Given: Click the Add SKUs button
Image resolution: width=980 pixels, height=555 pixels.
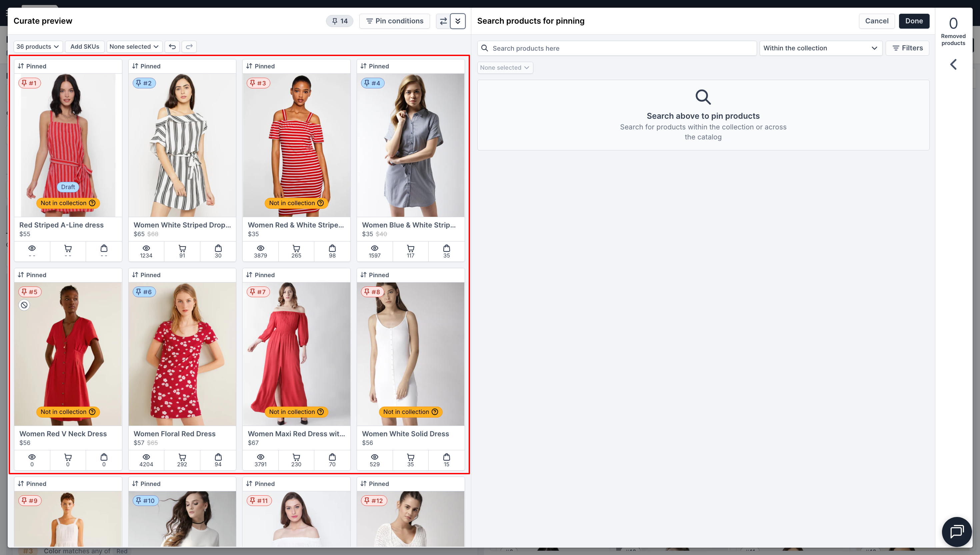Looking at the screenshot, I should [85, 46].
